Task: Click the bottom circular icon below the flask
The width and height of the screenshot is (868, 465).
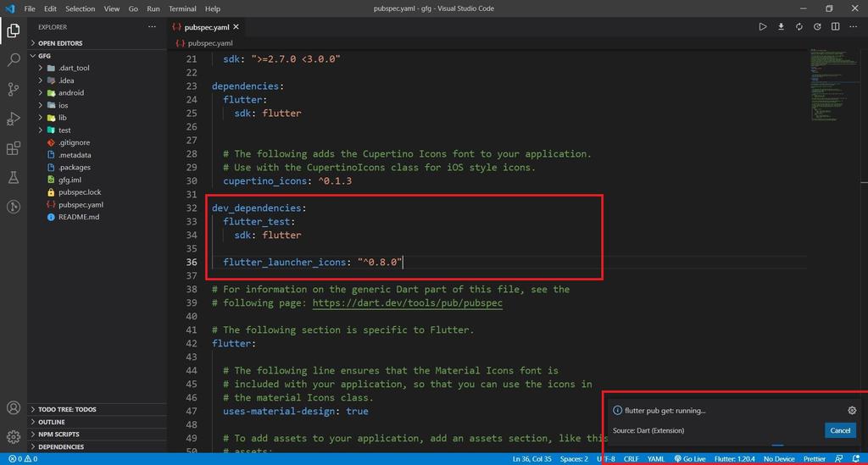Action: click(14, 207)
